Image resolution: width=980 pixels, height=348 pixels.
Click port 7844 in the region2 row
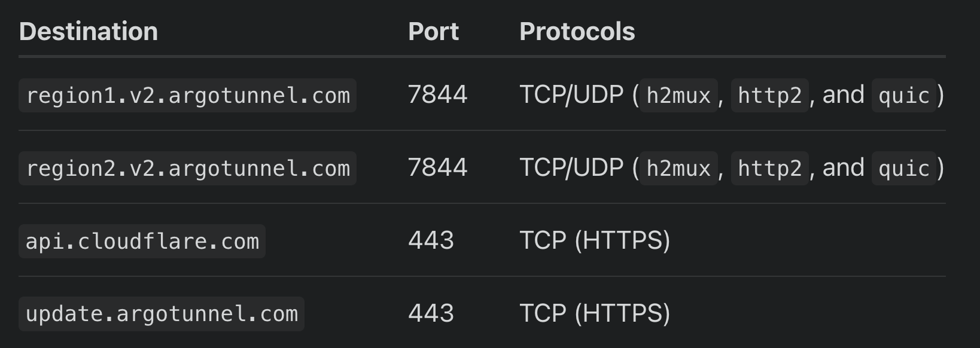point(437,168)
